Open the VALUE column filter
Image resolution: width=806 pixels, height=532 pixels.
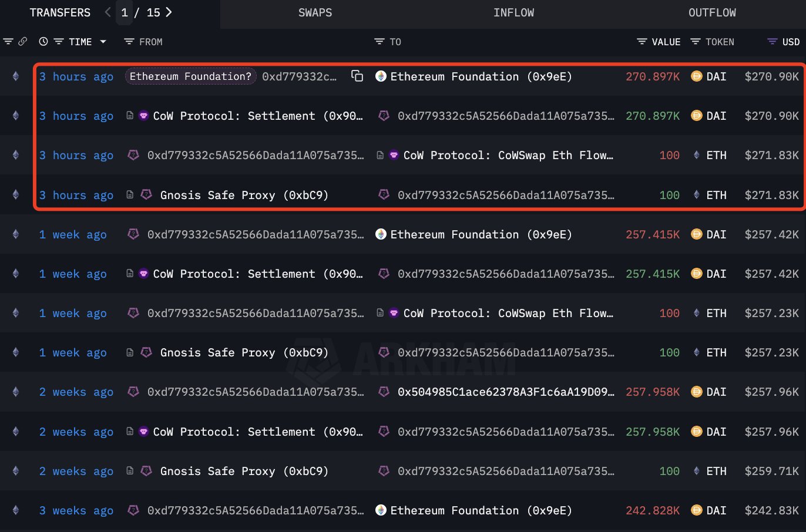[642, 42]
